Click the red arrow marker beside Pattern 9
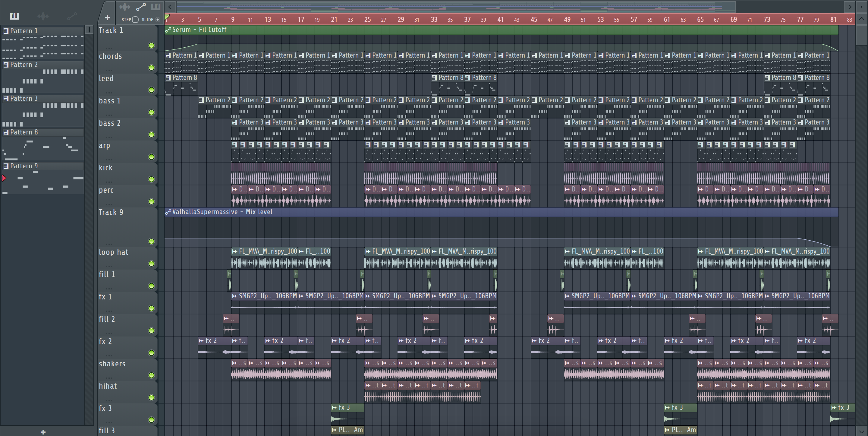 [4, 178]
